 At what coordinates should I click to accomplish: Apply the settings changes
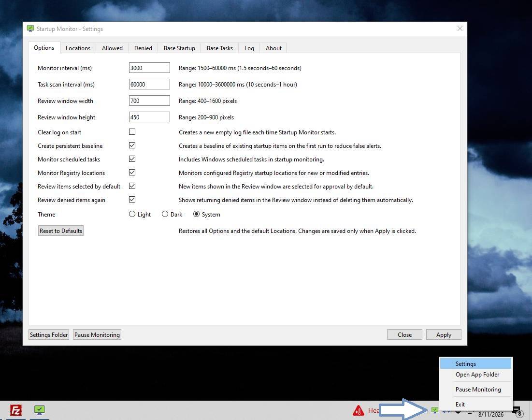[x=444, y=335]
